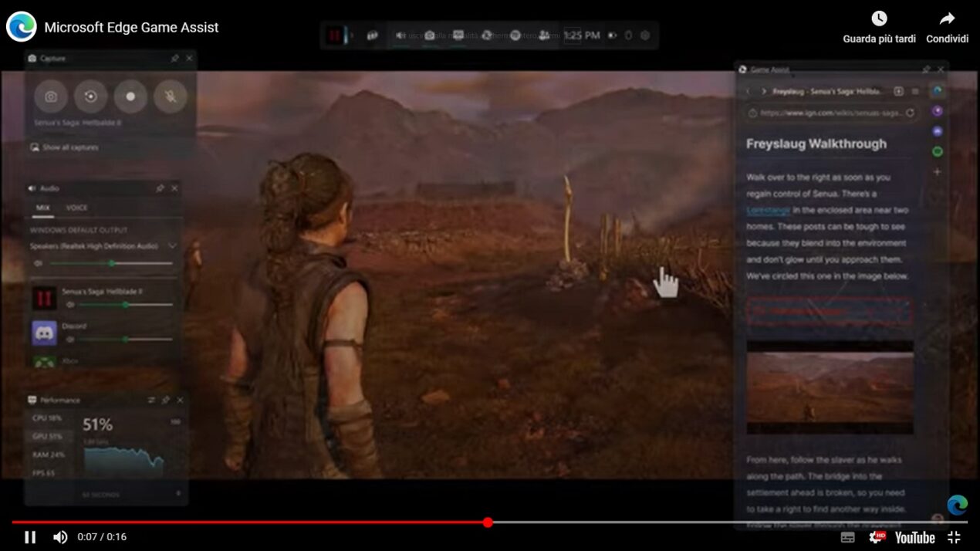980x551 pixels.
Task: Open a new tab in Game Assist browser
Action: tap(898, 91)
